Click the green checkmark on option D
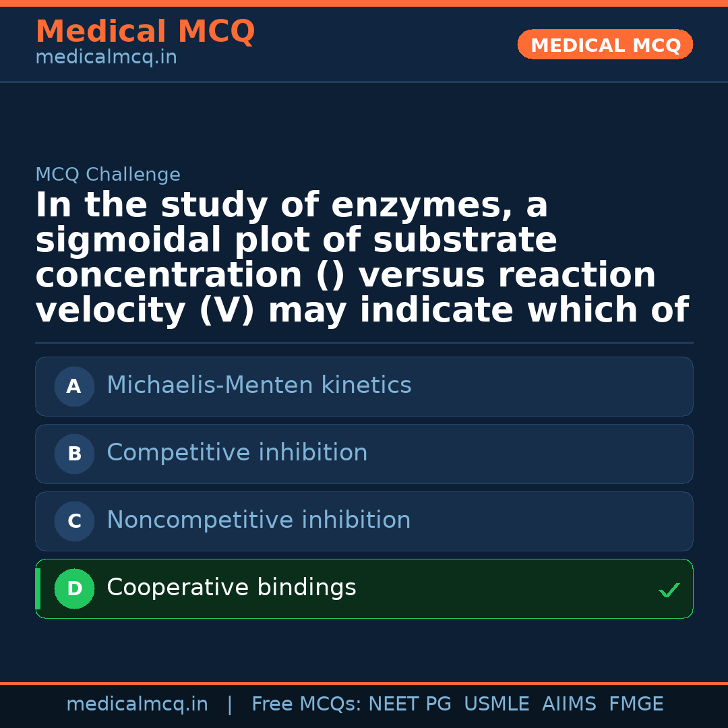 (669, 590)
